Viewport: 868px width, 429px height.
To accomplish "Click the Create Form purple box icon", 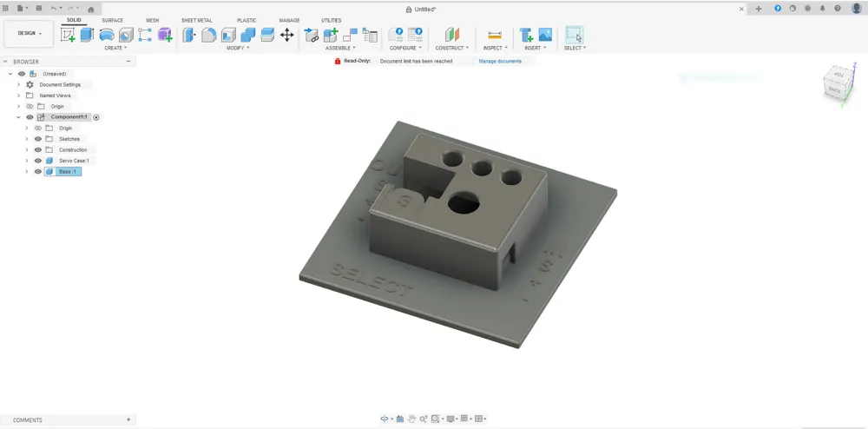I will [x=165, y=35].
